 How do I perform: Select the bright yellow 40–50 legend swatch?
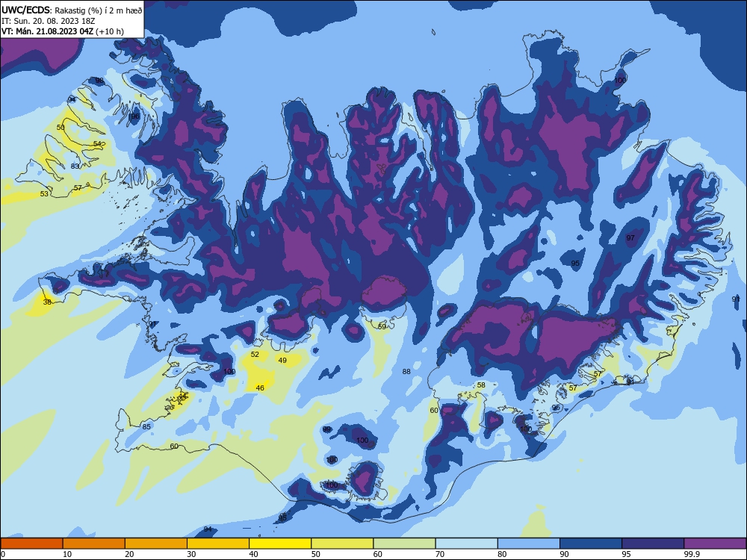tap(280, 544)
